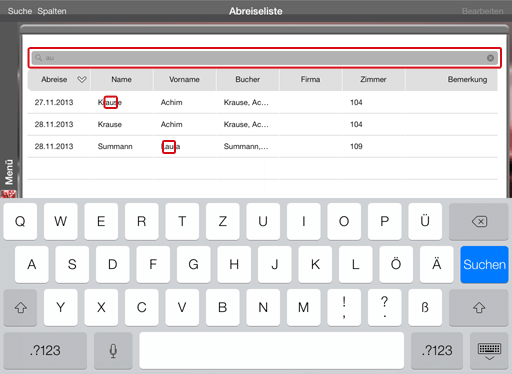Tap the H key
Screen dimensions: 512x374
[x=234, y=264]
